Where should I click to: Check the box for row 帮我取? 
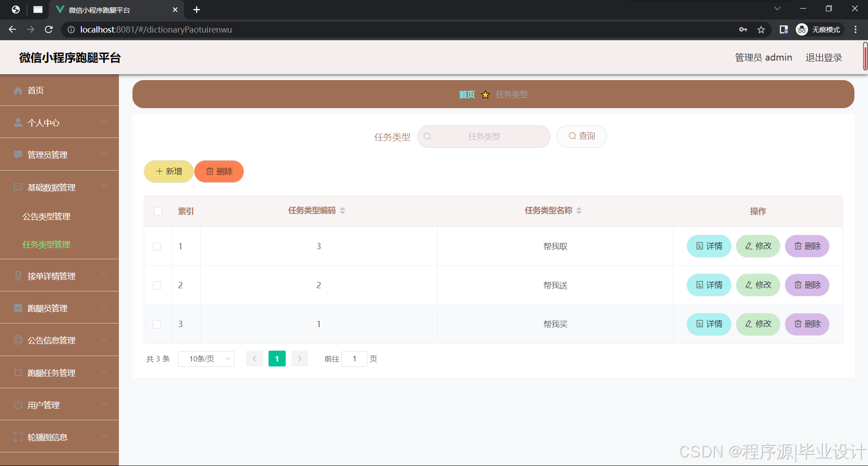(157, 247)
